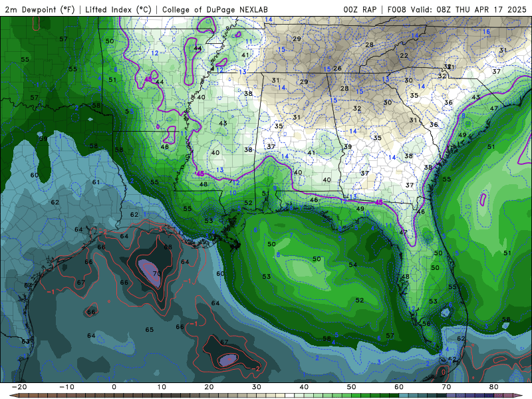The height and width of the screenshot is (399, 532).
Task: Click the '30' label on the color scale
Action: coord(257,387)
